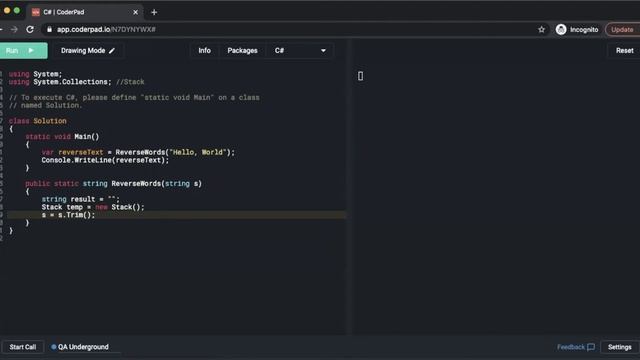640x360 pixels.
Task: Open the Info panel
Action: coord(204,51)
